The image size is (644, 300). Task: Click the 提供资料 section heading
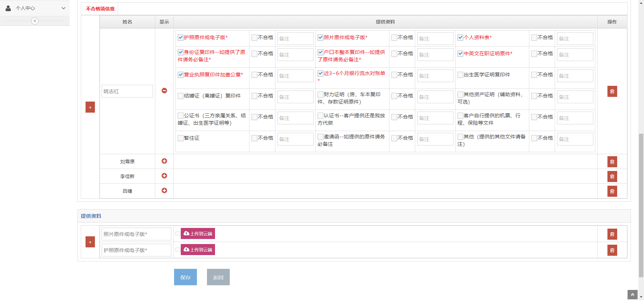(91, 216)
